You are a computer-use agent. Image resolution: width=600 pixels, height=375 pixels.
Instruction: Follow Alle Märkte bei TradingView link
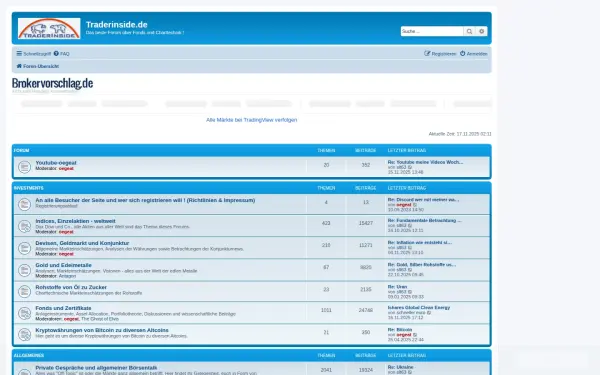pos(251,120)
